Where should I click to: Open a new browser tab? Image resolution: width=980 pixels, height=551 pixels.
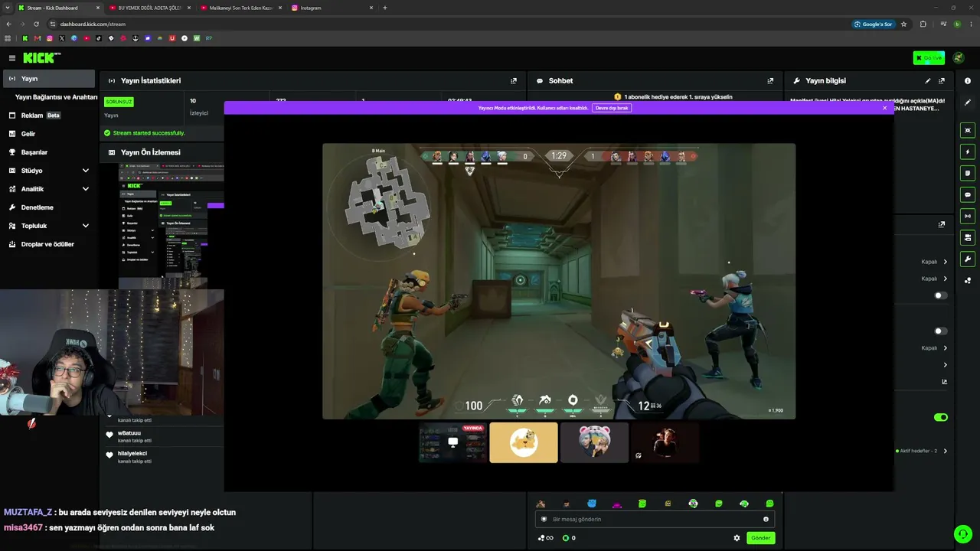click(x=384, y=8)
